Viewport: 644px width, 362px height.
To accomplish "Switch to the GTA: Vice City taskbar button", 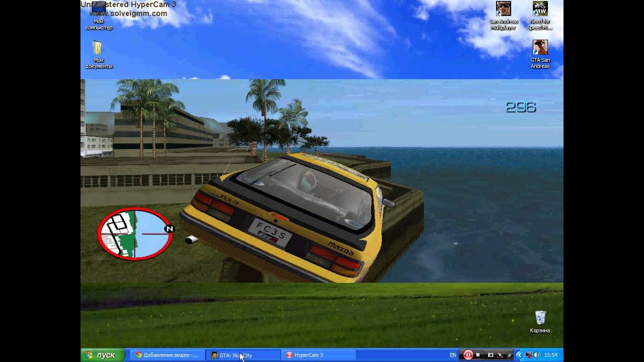I will 243,355.
